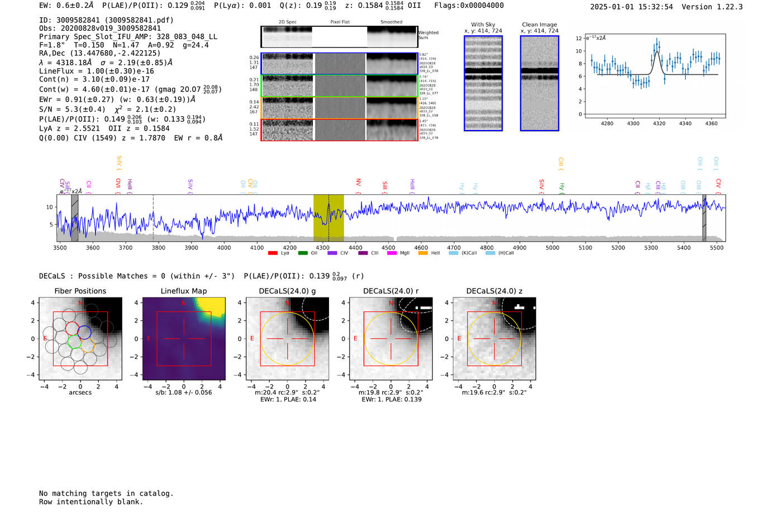
Task: Click the EWr: 1. PLAE: 0.14 caption
Action: tap(287, 400)
